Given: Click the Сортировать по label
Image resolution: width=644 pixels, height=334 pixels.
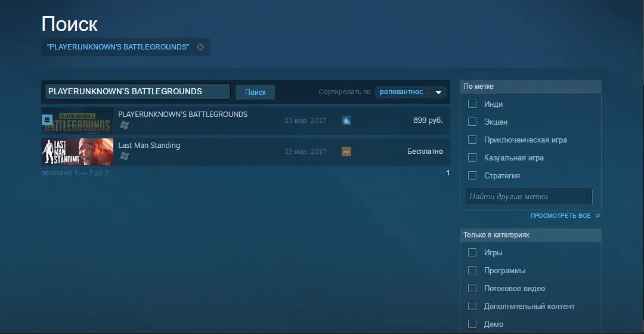Looking at the screenshot, I should (344, 92).
